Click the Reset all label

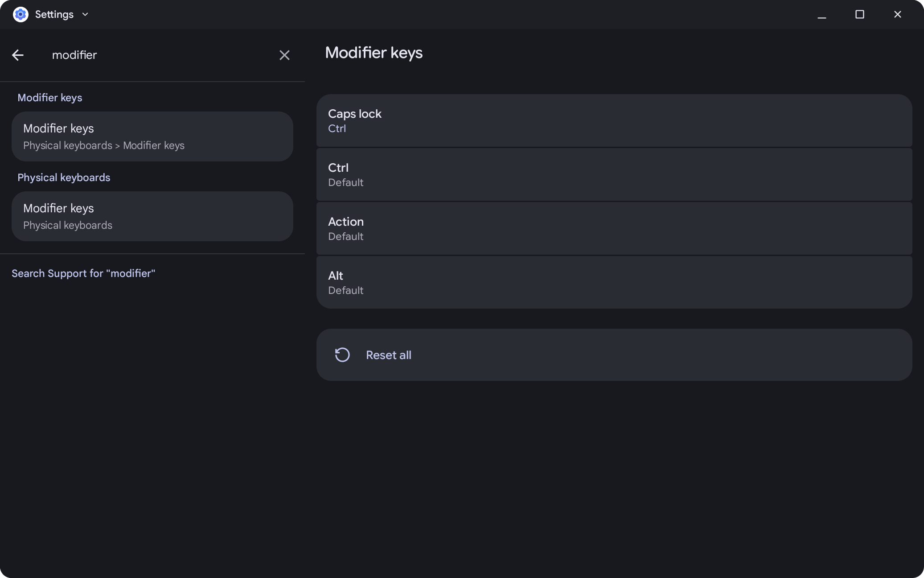click(x=389, y=355)
